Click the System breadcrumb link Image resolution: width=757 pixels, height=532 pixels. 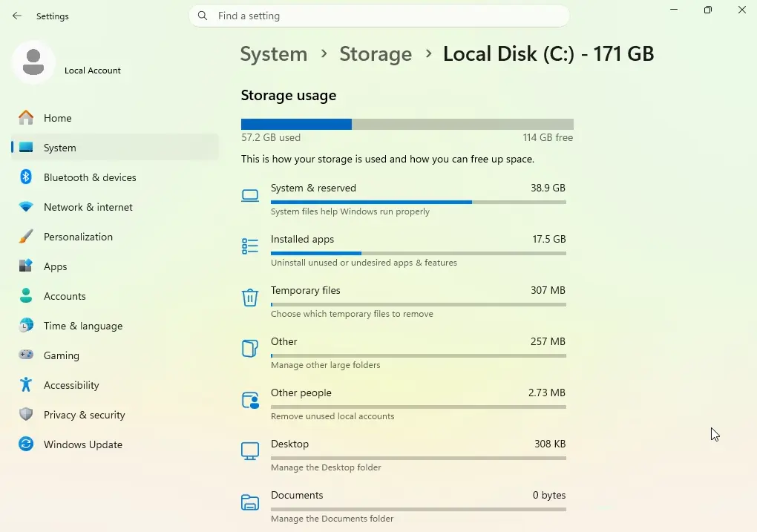pyautogui.click(x=274, y=54)
